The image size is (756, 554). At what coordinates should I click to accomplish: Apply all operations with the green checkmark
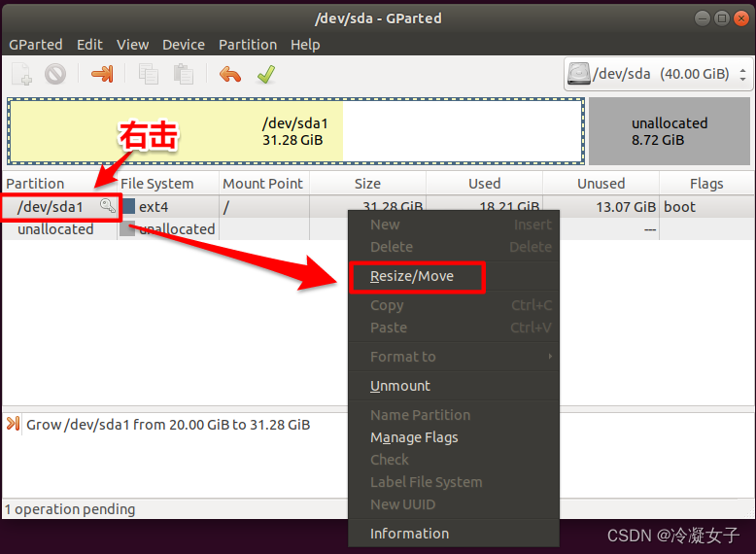[266, 74]
